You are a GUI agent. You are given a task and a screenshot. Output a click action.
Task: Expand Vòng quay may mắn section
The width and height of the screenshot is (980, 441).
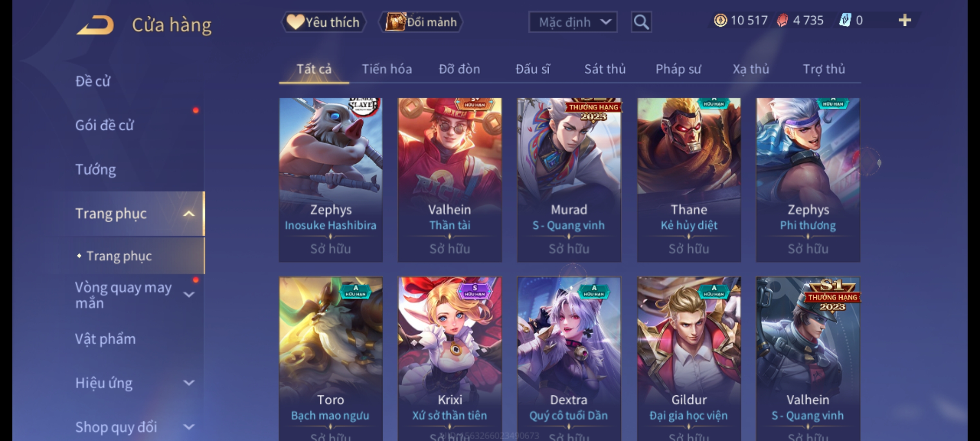pos(189,294)
